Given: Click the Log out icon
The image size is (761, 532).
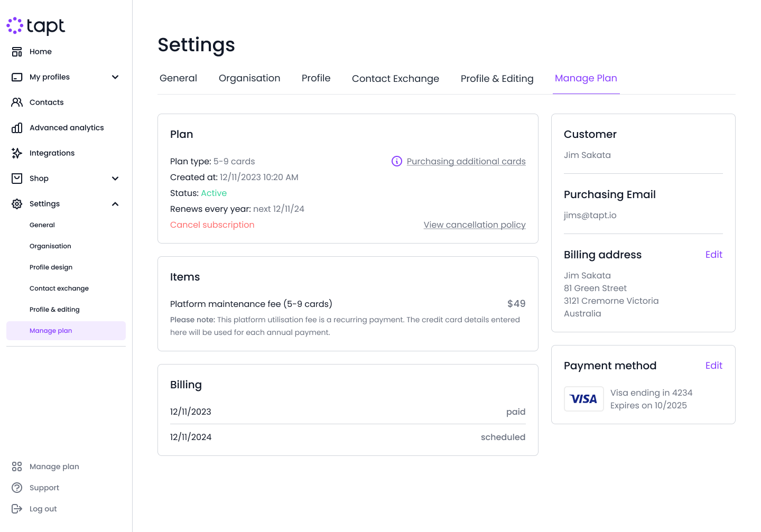Looking at the screenshot, I should [17, 509].
